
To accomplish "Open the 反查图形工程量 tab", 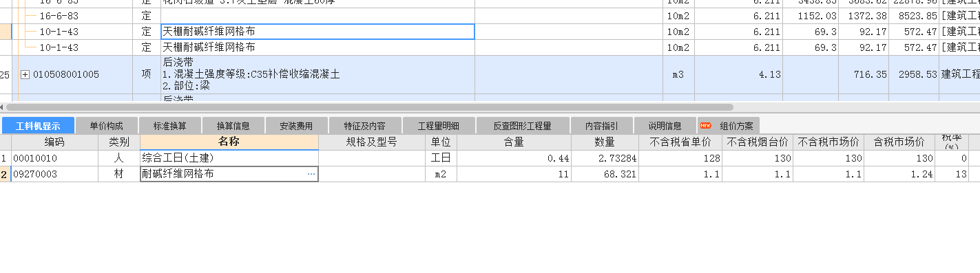I will (523, 126).
